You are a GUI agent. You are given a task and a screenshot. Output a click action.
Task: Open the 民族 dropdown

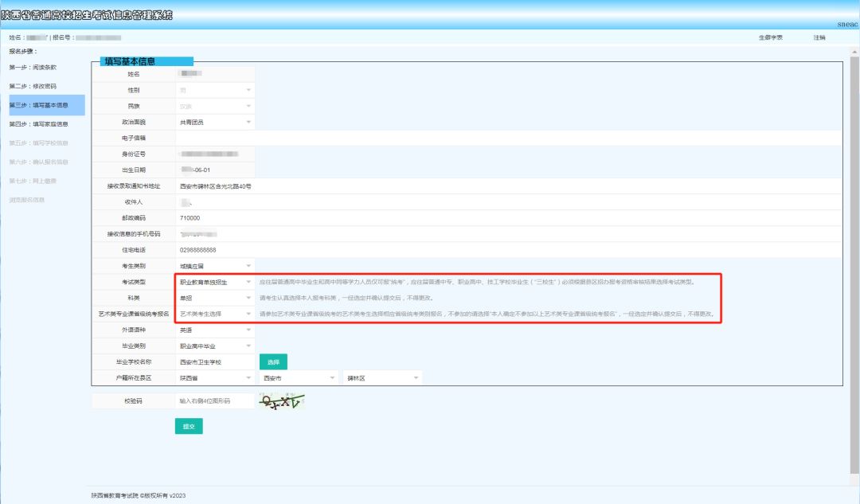coord(215,106)
